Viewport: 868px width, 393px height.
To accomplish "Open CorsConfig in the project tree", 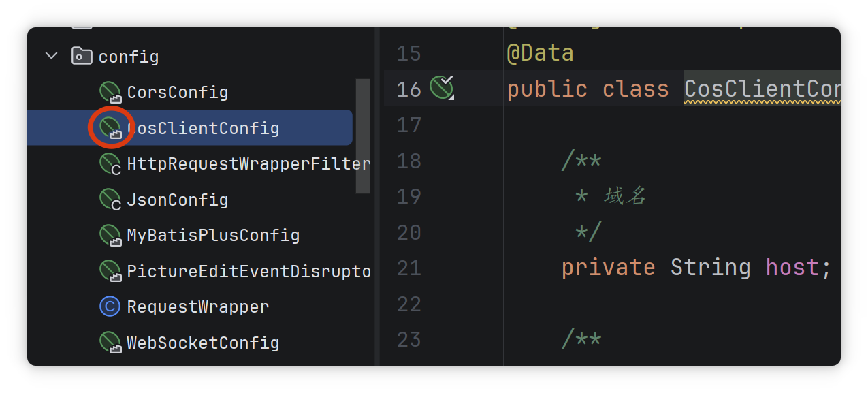I will click(178, 92).
